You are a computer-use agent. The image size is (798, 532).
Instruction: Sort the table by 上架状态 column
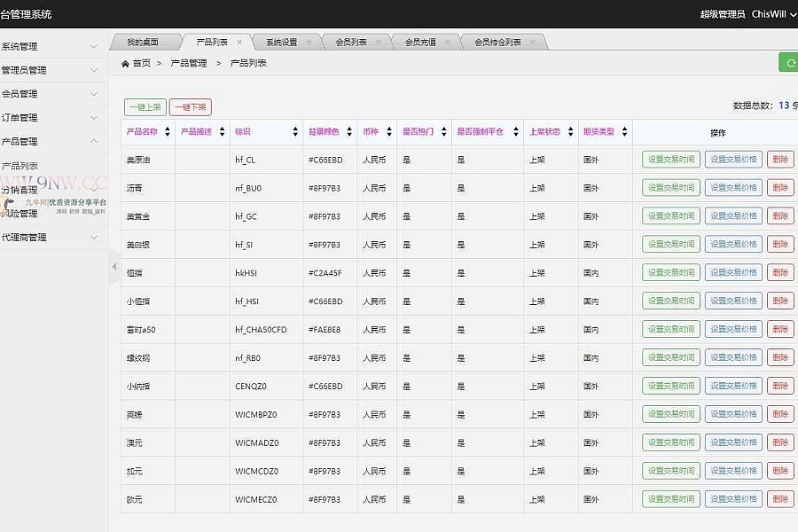(x=570, y=132)
